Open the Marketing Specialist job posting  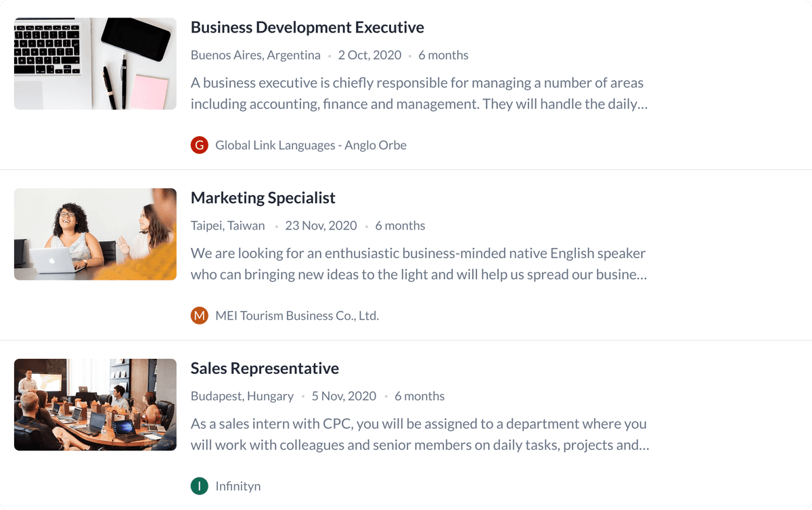click(263, 198)
